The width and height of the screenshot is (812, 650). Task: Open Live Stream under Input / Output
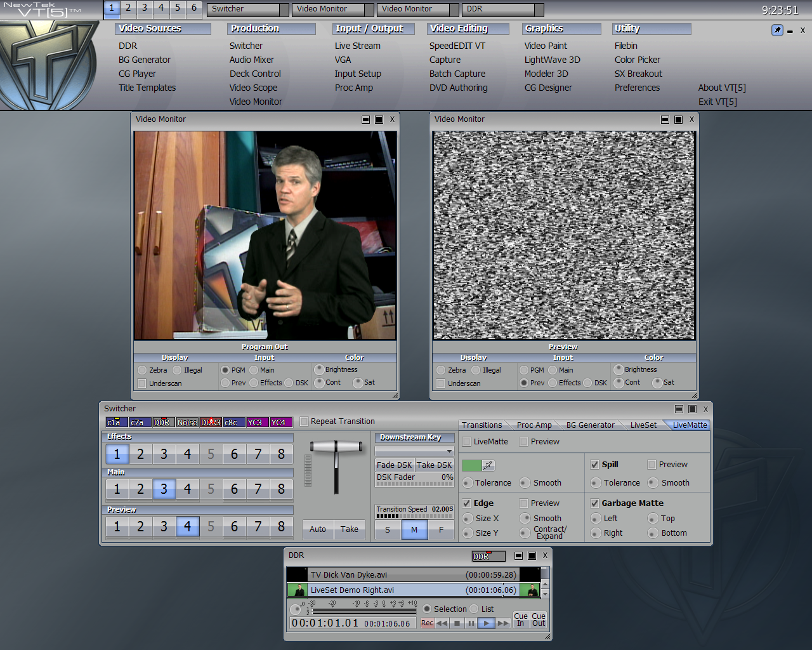[358, 46]
